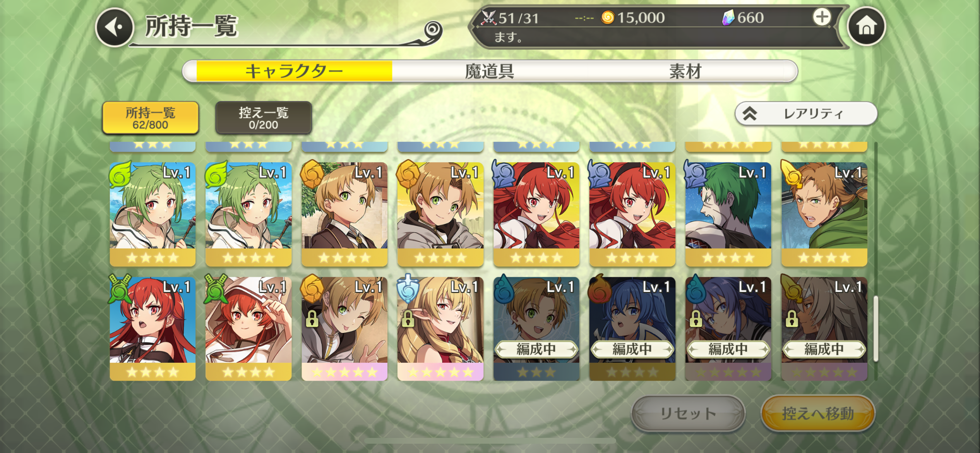This screenshot has height=453, width=980.
Task: Switch to the 魔道具 tab
Action: click(489, 71)
